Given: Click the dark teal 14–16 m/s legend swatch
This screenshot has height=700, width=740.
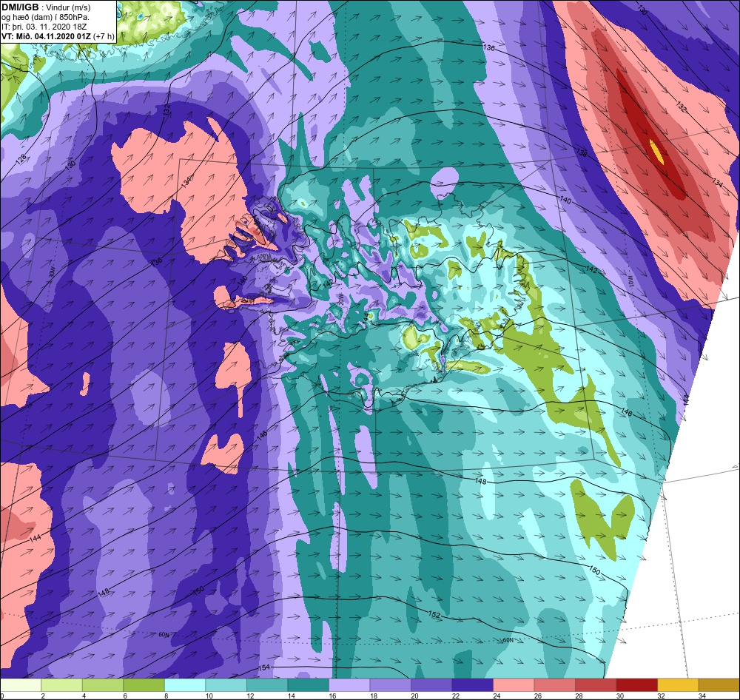Looking at the screenshot, I should point(308,685).
